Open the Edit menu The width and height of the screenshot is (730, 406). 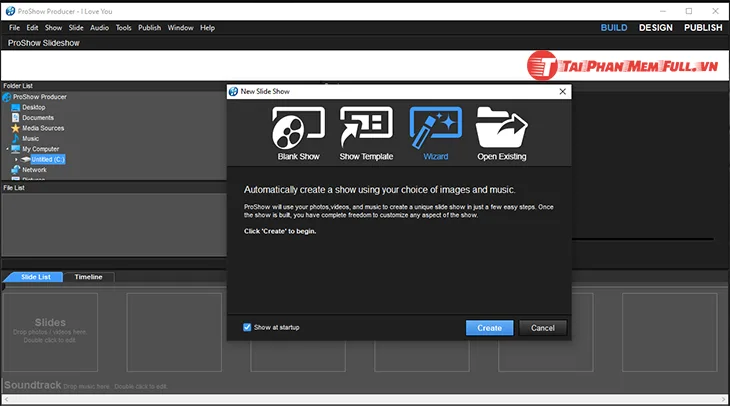click(x=32, y=28)
